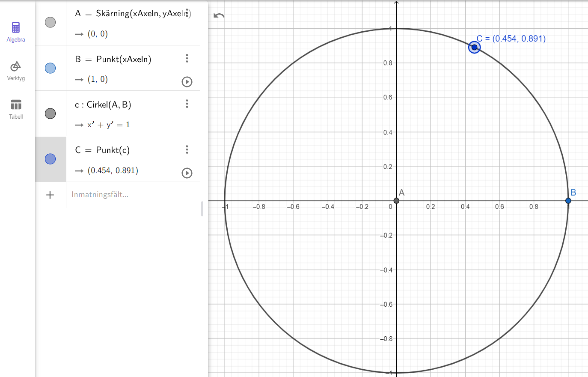This screenshot has height=377, width=588.
Task: Toggle visibility of point C in list
Action: (50, 159)
